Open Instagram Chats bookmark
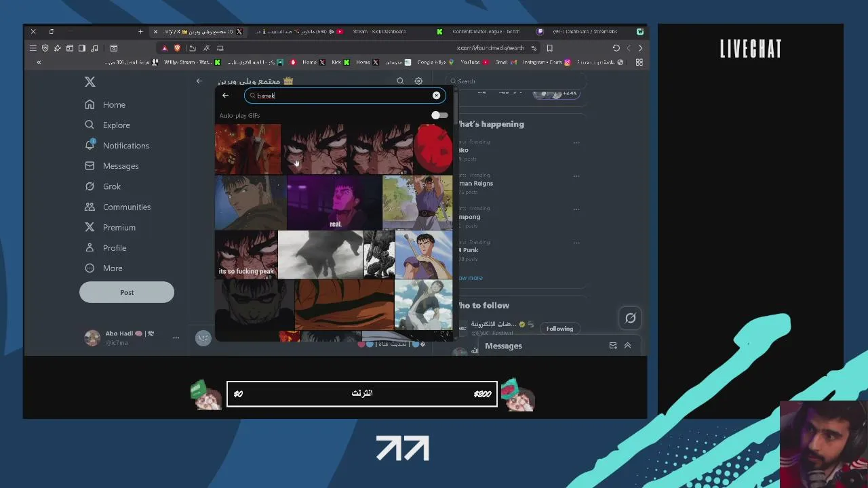The image size is (868, 488). pos(547,62)
